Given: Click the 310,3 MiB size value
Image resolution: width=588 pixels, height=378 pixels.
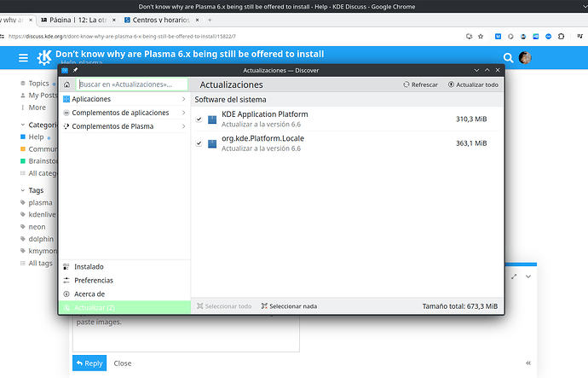Looking at the screenshot, I should 471,119.
